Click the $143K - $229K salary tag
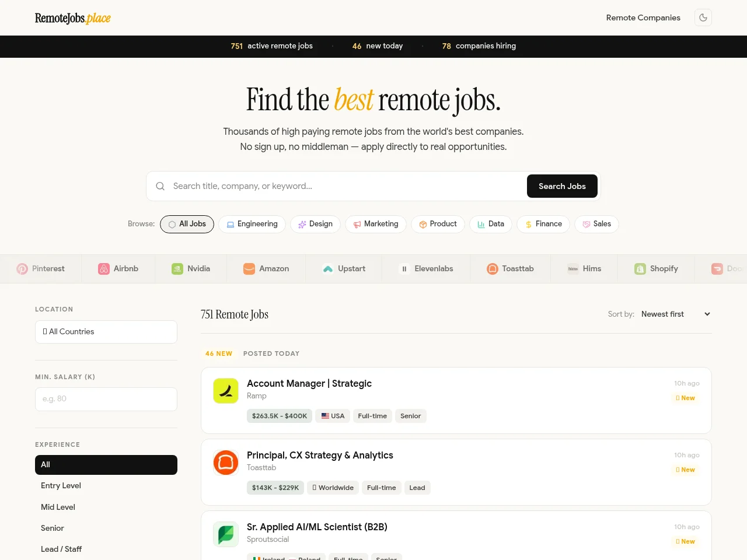This screenshot has height=560, width=747. pos(275,488)
